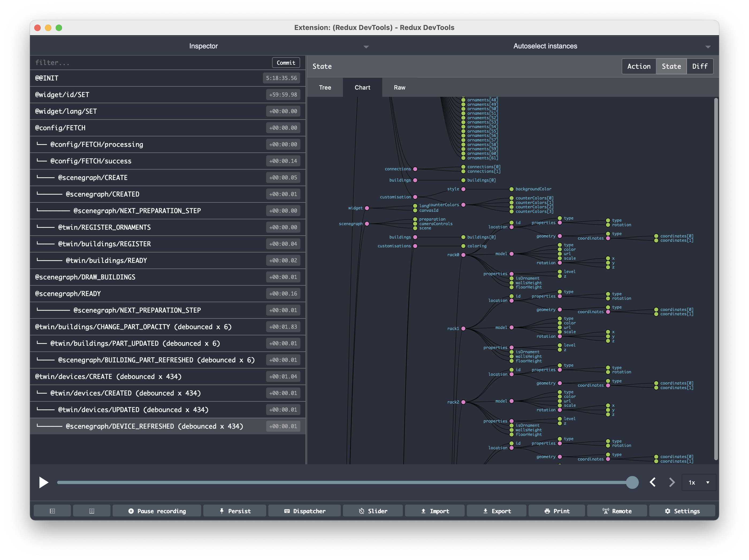Switch to the Tree tab
749x560 pixels.
tap(325, 87)
